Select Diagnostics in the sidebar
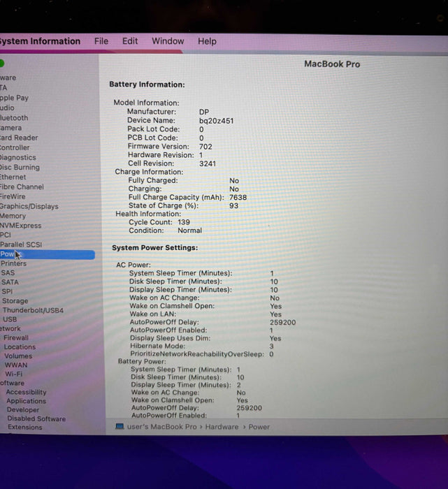448x489 pixels. 17,157
